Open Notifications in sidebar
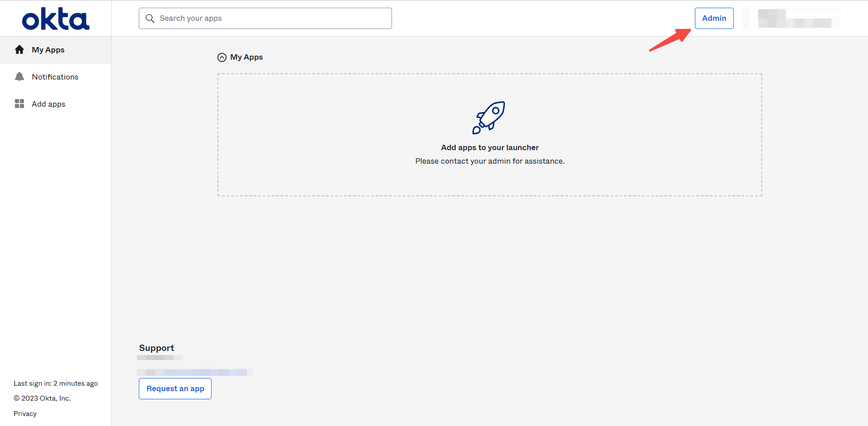 tap(56, 77)
